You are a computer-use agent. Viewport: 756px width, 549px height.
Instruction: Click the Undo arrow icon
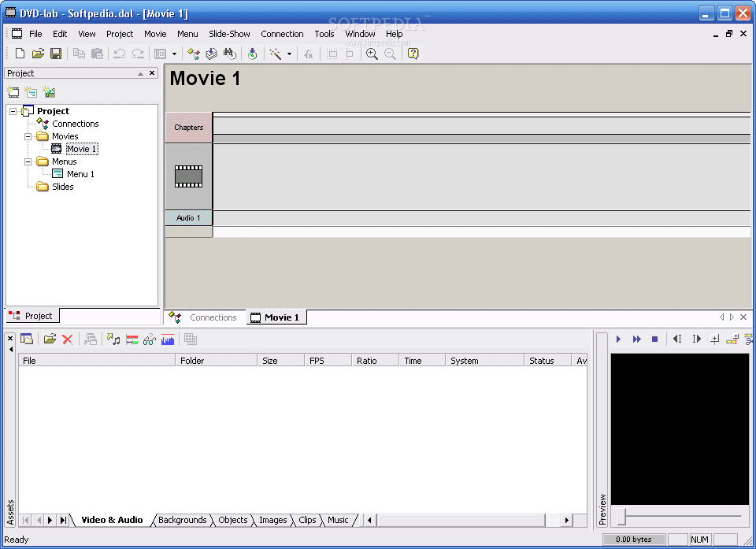click(119, 54)
